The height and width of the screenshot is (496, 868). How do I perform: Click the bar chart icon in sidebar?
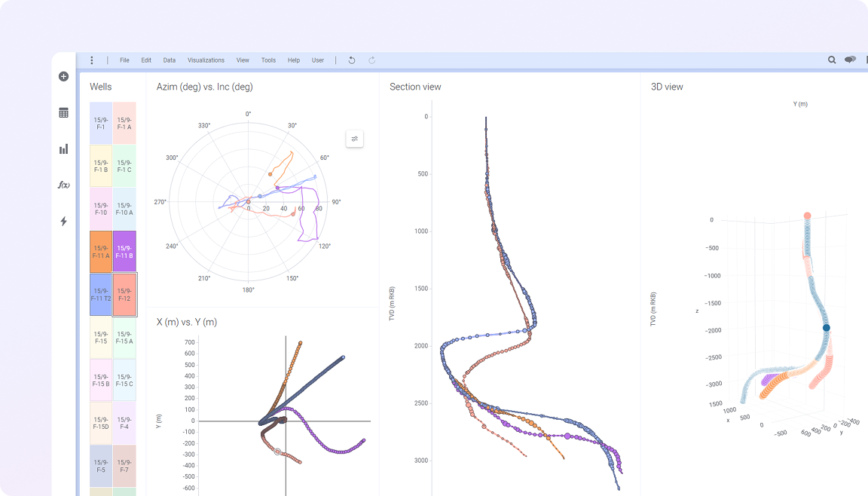pyautogui.click(x=63, y=149)
